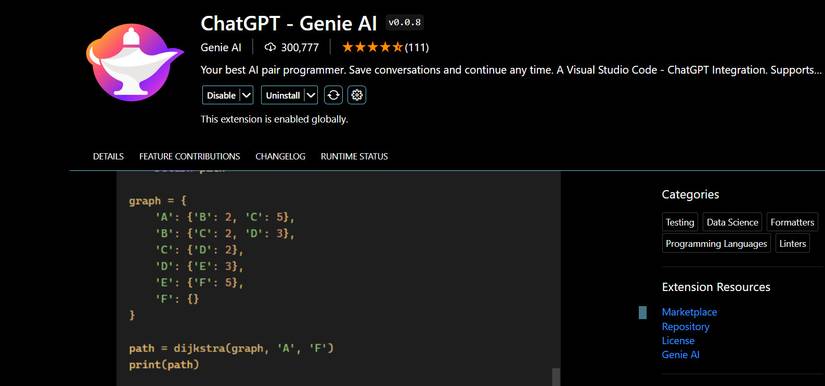Uninstall the Genie AI extension

point(283,95)
